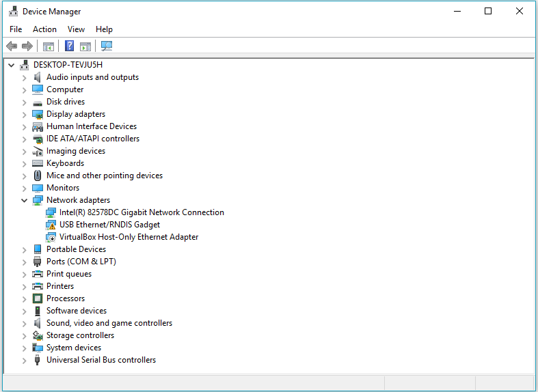Open Help via blue question mark icon

click(69, 46)
